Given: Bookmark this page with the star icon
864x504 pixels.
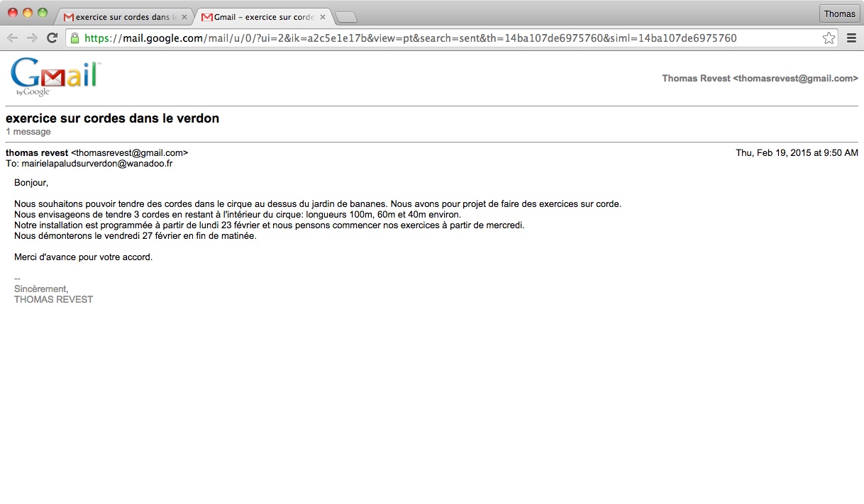Looking at the screenshot, I should (829, 38).
